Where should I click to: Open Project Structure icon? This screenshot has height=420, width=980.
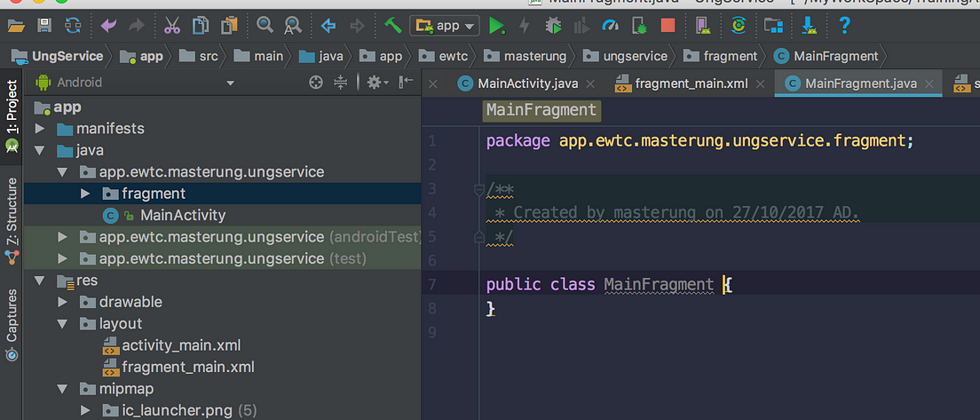774,26
